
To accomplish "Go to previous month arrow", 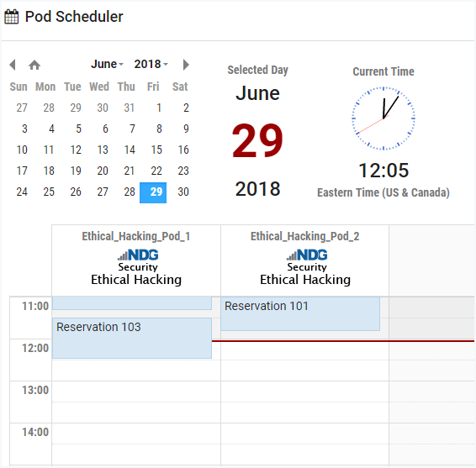I will pos(12,65).
